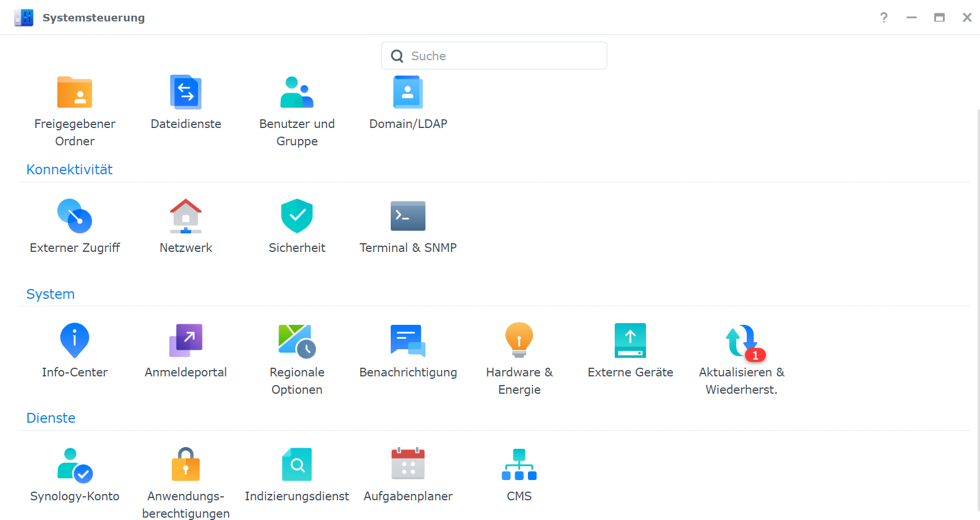
Task: Click the Dienste section heading
Action: tap(51, 418)
